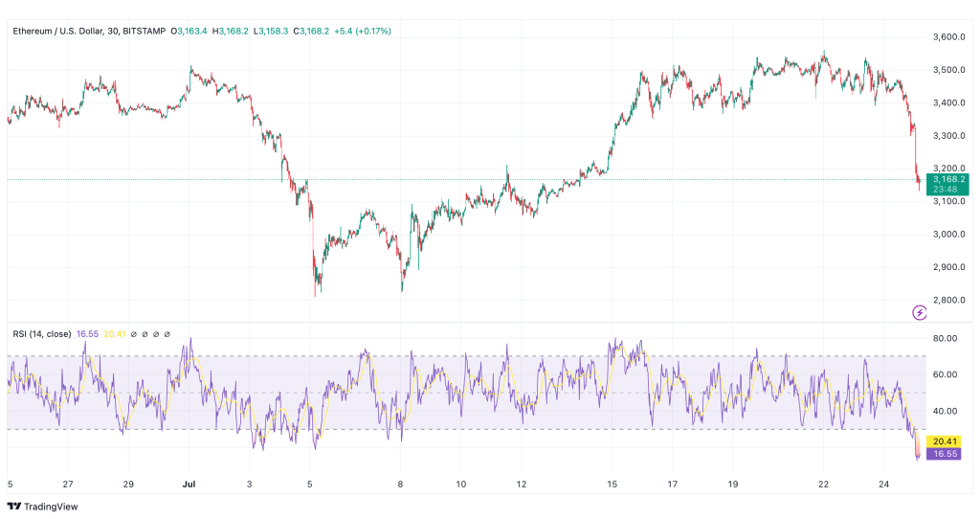Click the 2,900.00 price scale label
The height and width of the screenshot is (519, 980).
[948, 267]
